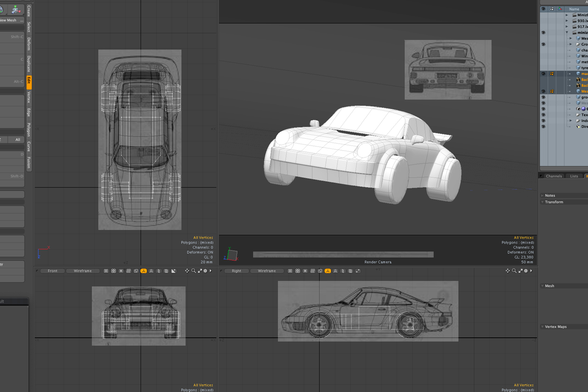Viewport: 588px width, 392px height.
Task: Toggle visibility eye of the 'Dire' light row
Action: point(543,126)
